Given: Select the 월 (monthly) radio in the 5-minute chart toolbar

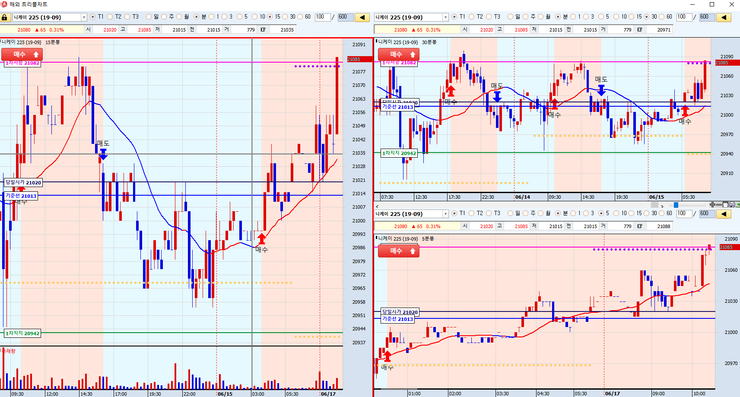Looking at the screenshot, I should 541,214.
